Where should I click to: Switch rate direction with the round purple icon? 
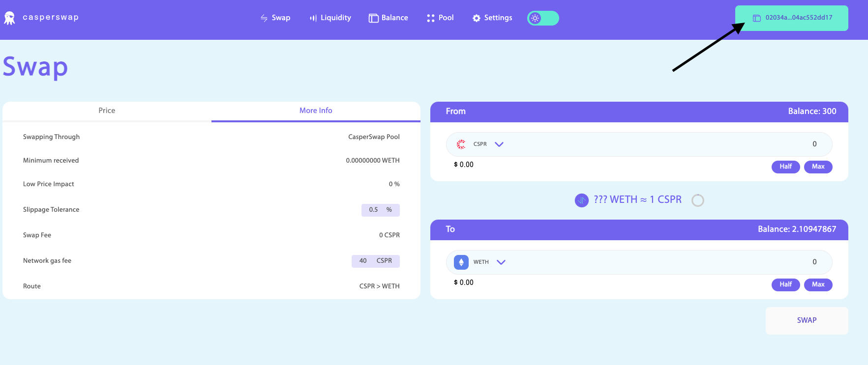582,200
